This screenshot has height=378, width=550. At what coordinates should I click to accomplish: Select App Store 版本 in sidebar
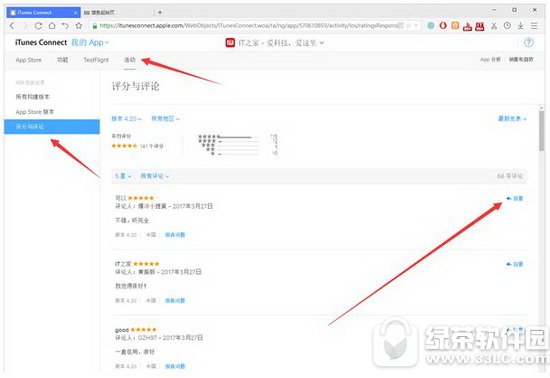pyautogui.click(x=35, y=112)
